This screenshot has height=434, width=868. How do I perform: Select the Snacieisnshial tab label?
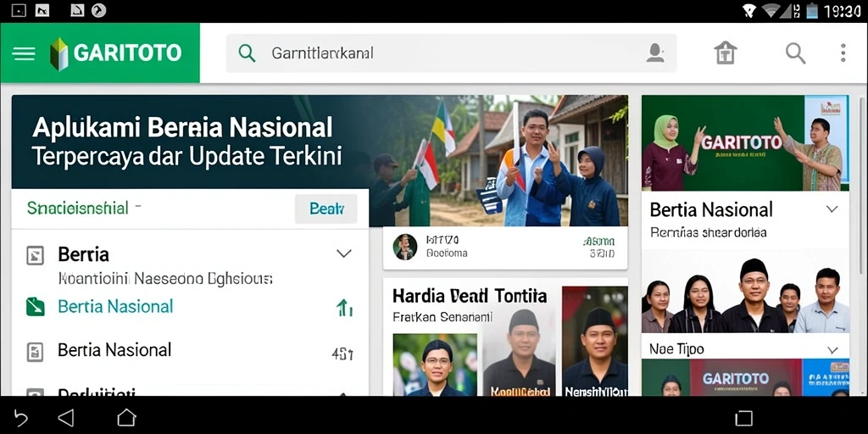(78, 209)
